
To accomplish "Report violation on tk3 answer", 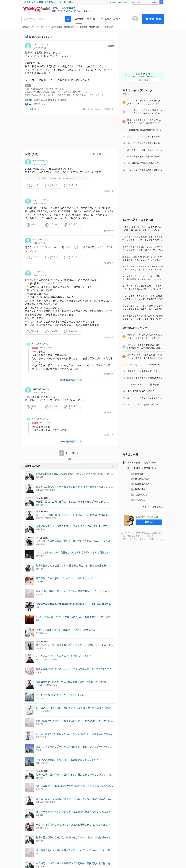I will click(108, 191).
